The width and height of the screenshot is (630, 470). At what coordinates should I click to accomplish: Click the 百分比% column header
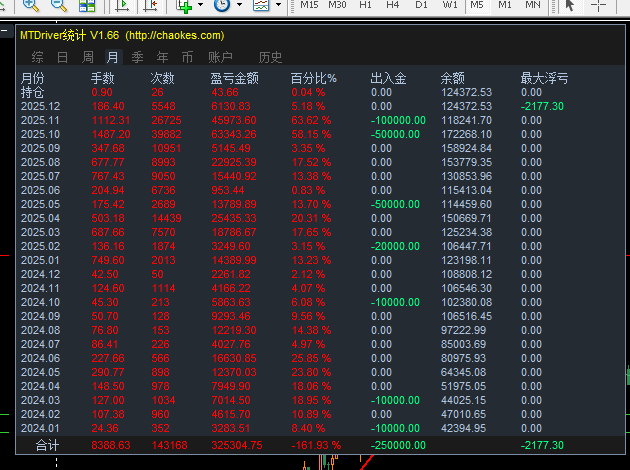pos(313,78)
